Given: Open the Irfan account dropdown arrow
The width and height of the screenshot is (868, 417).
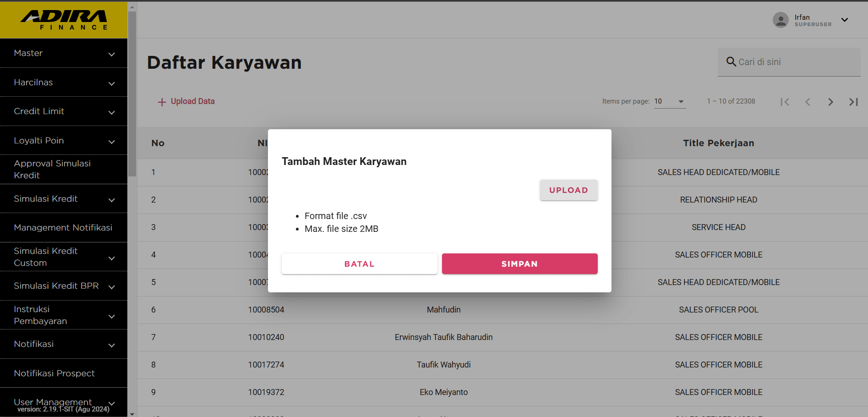Looking at the screenshot, I should coord(845,20).
